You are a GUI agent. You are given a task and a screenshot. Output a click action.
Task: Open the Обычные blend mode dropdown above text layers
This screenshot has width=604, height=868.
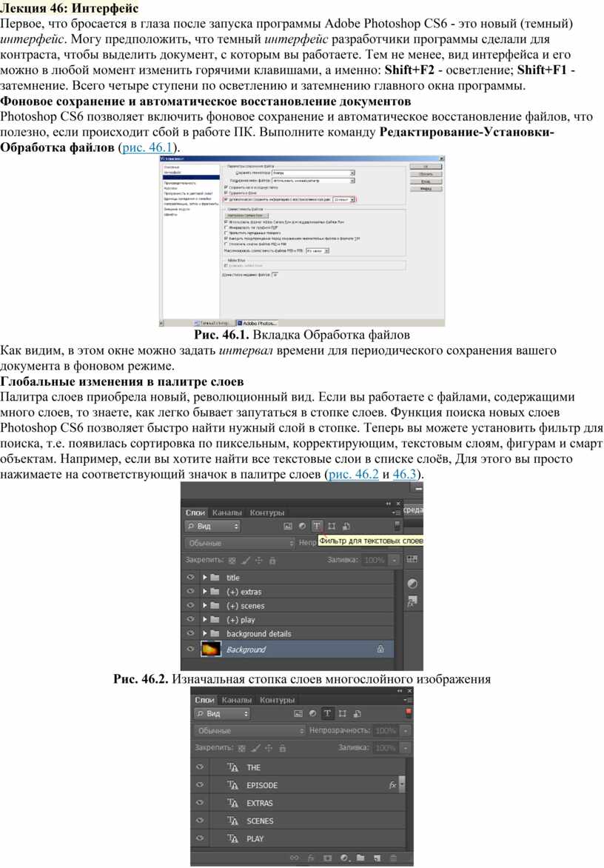point(249,731)
